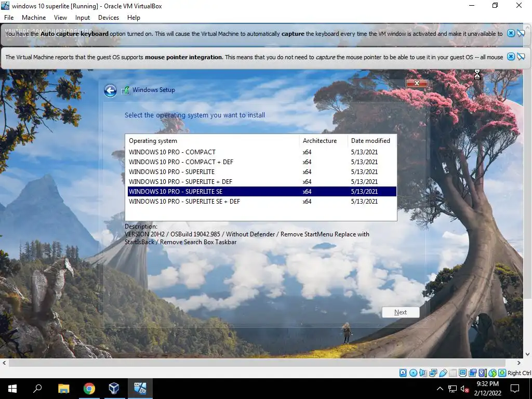Open File Explorer from the taskbar
Viewport: 532px width, 399px height.
tap(63, 389)
